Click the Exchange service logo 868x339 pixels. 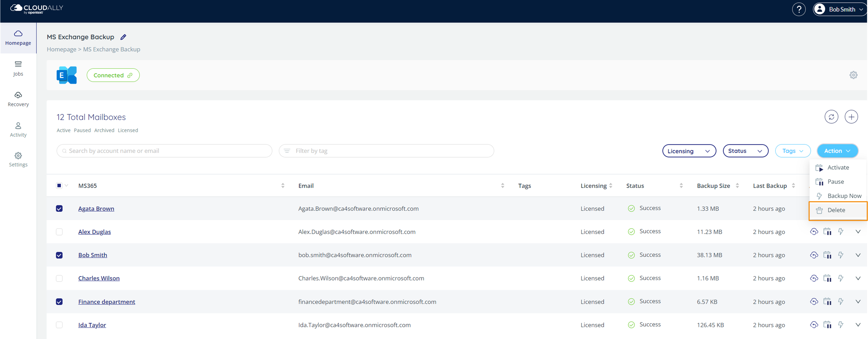(67, 75)
